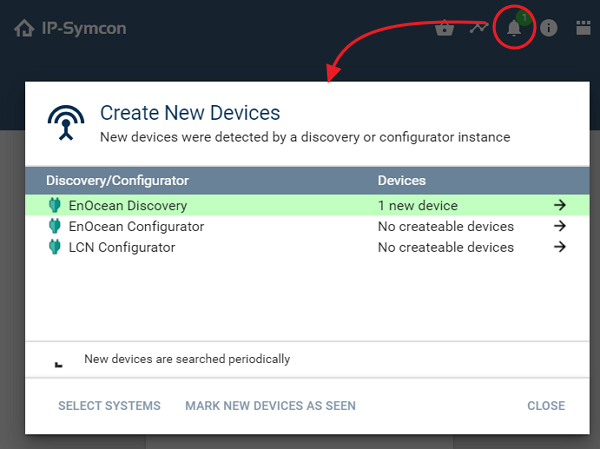This screenshot has width=600, height=449.
Task: Open EnOcean Discovery row arrow
Action: pos(560,206)
